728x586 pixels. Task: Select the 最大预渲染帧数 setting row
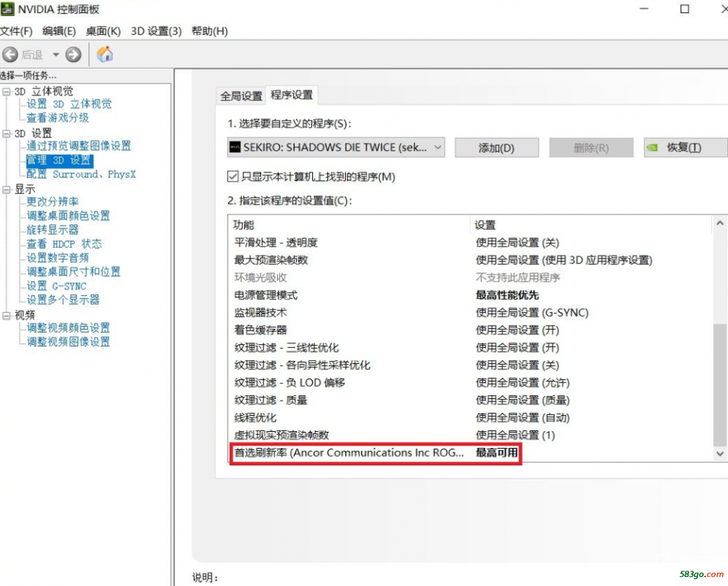click(x=470, y=260)
